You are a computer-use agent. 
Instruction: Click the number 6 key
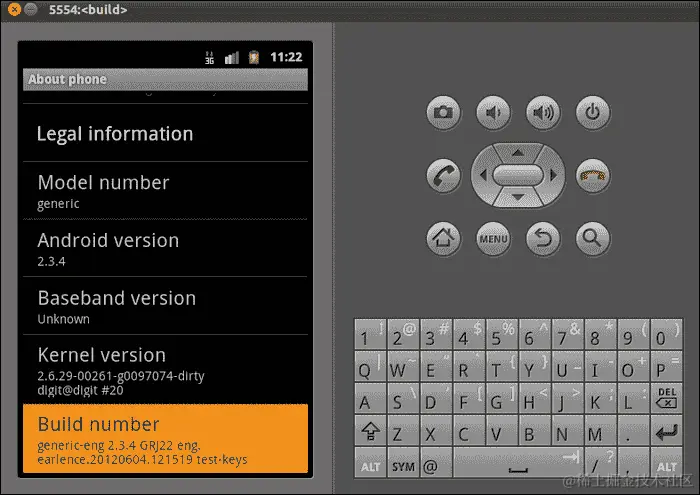(535, 334)
